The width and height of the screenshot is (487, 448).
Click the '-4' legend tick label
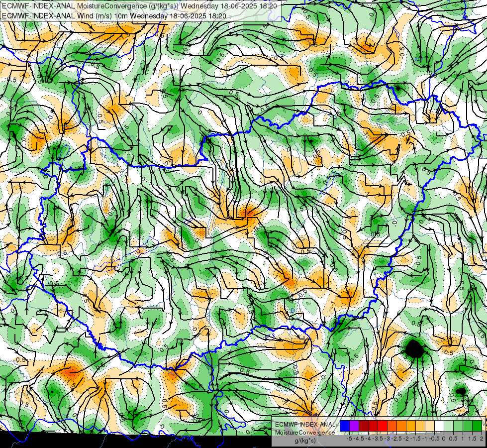pos(368,439)
